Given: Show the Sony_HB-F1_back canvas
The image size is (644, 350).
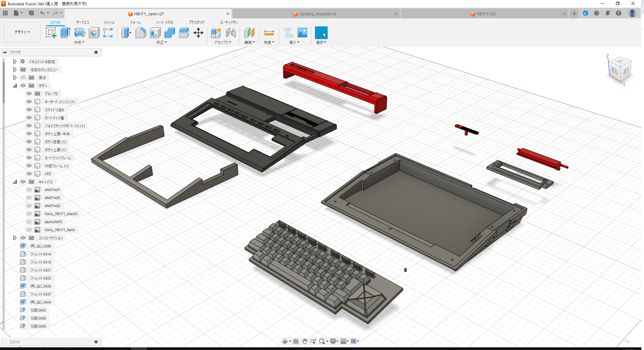Looking at the screenshot, I should point(29,229).
